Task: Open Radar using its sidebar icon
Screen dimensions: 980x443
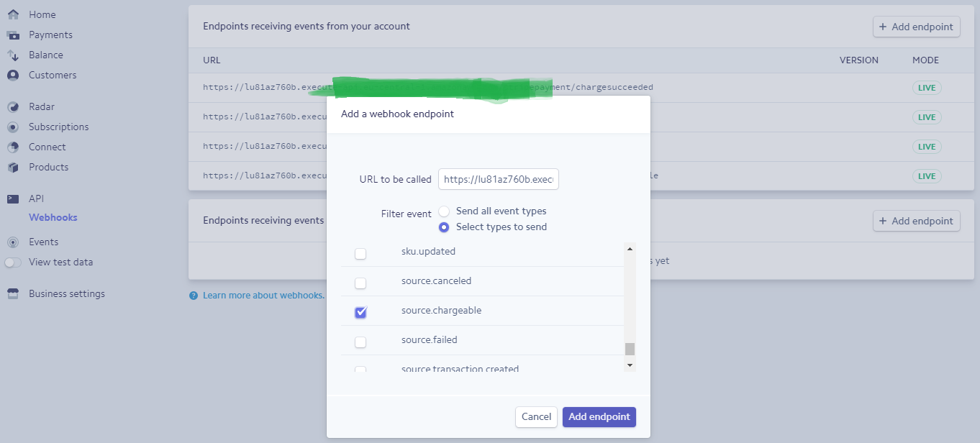Action: tap(13, 107)
